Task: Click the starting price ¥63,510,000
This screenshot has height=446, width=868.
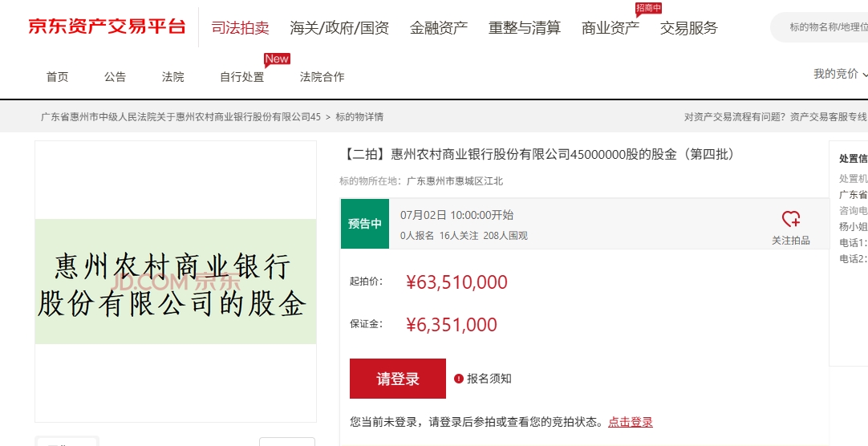Action: pos(456,282)
